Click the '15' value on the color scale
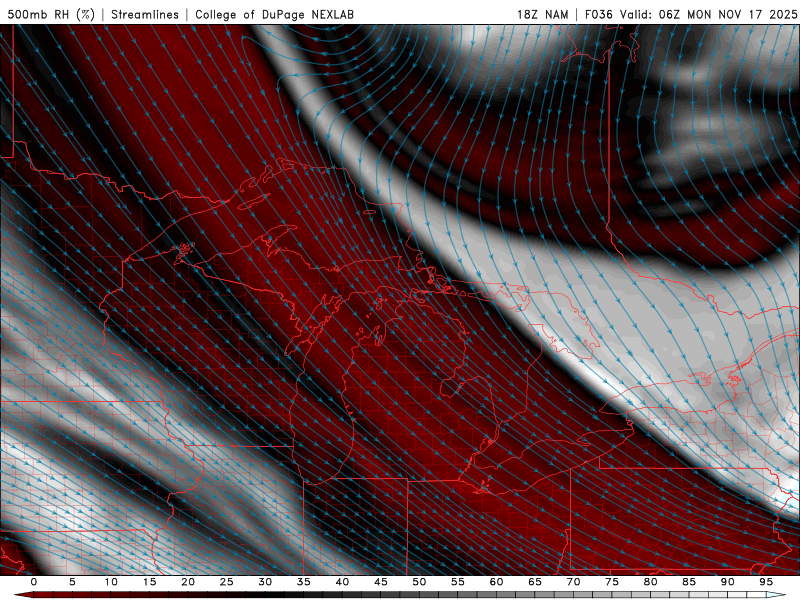 pyautogui.click(x=149, y=582)
